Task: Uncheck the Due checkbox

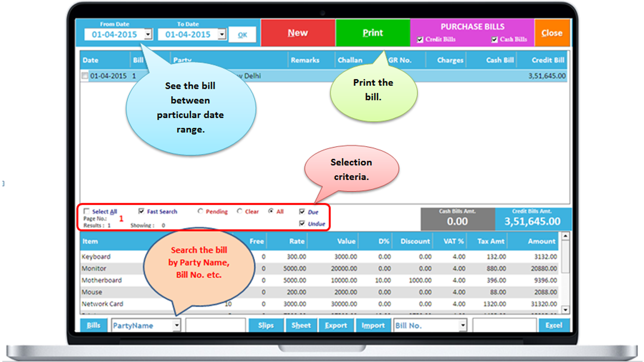Action: (x=302, y=212)
